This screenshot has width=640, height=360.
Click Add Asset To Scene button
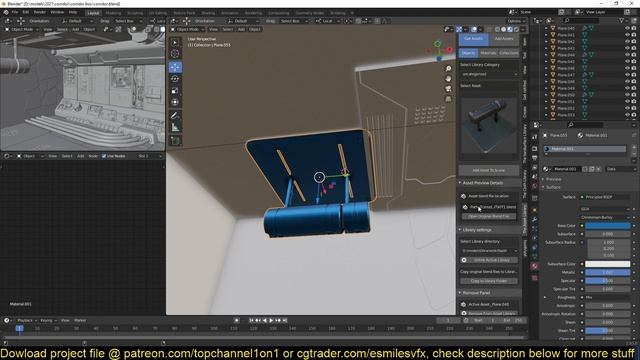pyautogui.click(x=489, y=170)
